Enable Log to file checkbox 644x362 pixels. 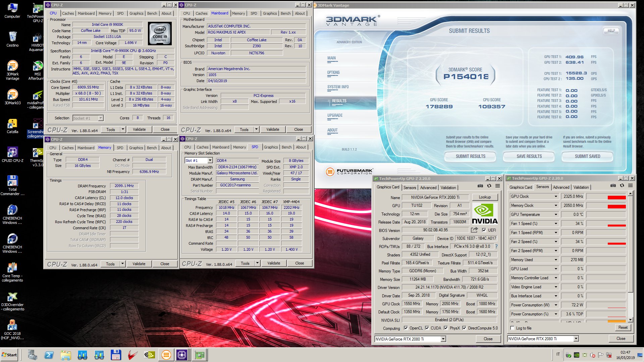coord(512,328)
